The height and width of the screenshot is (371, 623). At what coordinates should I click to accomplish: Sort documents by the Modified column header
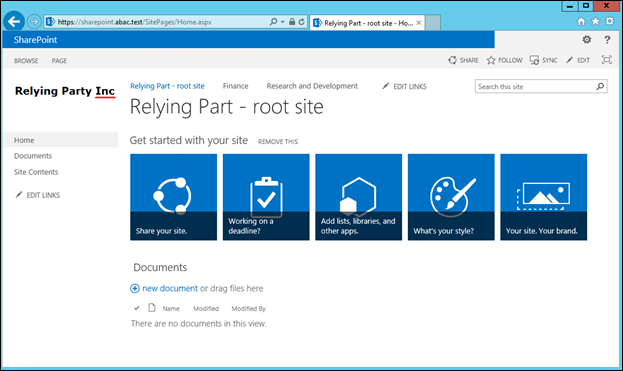pyautogui.click(x=206, y=309)
